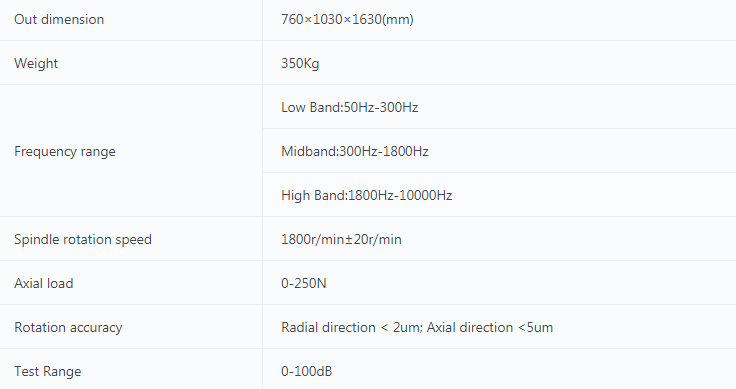Image resolution: width=736 pixels, height=389 pixels.
Task: Click the Radial direction < 2um text
Action: (352, 327)
